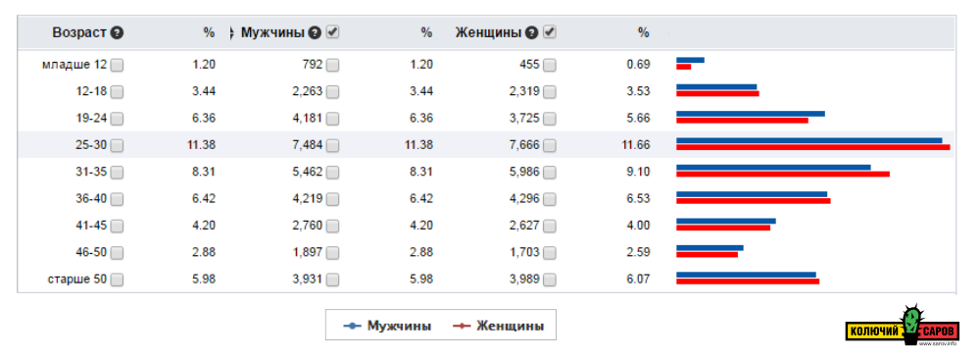The width and height of the screenshot is (980, 358).
Task: Tick checkbox next to female count 2,319
Action: click(550, 92)
